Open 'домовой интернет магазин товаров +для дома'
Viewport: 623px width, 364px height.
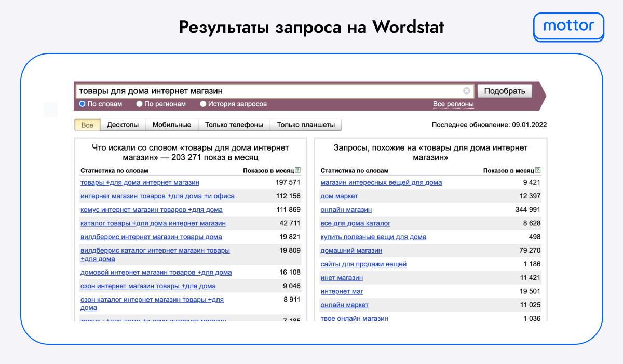[156, 273]
